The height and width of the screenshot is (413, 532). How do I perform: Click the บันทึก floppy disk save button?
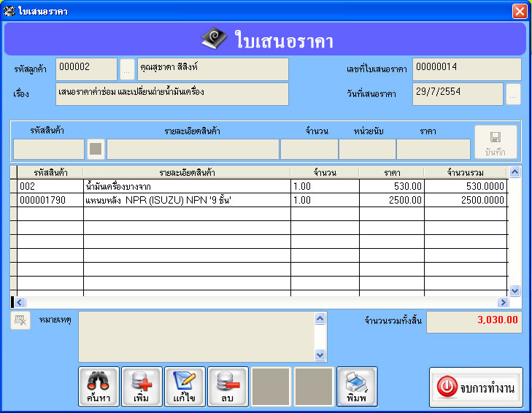coord(496,142)
